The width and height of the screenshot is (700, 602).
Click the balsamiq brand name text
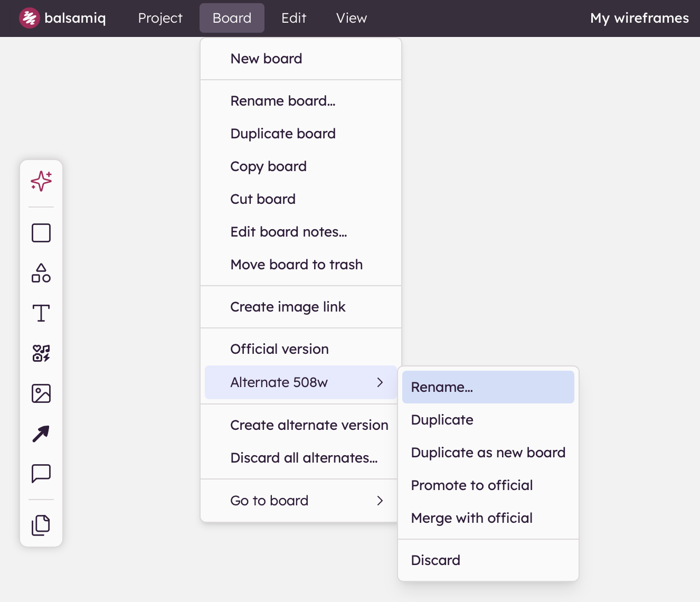point(75,18)
